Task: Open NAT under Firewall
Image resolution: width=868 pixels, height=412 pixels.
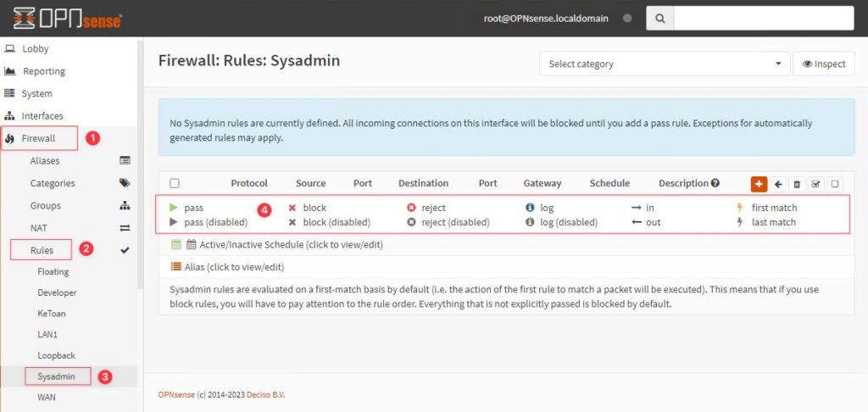Action: click(37, 227)
